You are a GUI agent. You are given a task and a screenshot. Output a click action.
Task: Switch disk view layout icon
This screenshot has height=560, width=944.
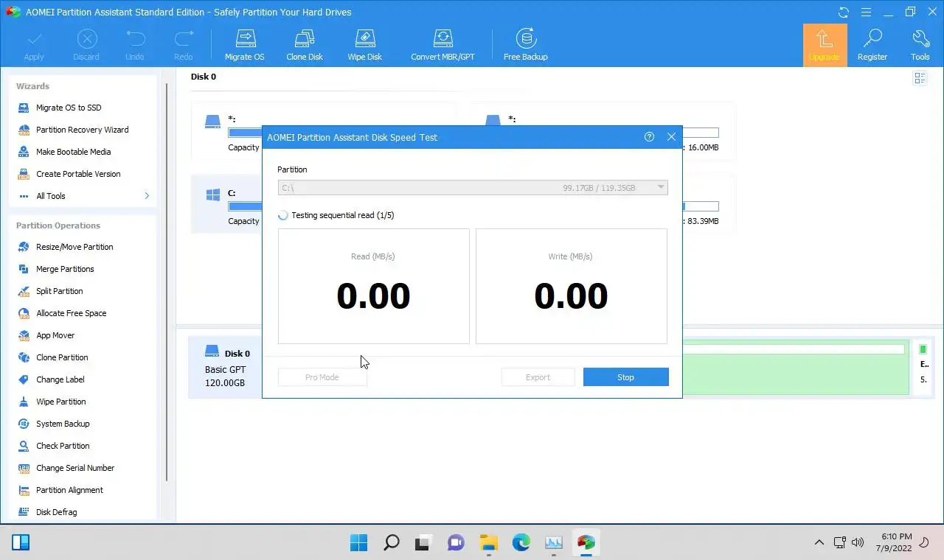tap(920, 78)
